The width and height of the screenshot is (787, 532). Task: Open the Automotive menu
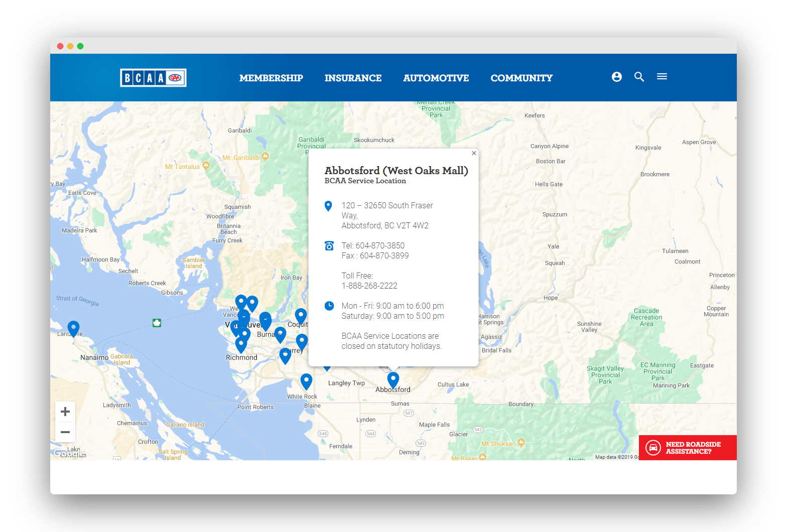click(x=436, y=78)
